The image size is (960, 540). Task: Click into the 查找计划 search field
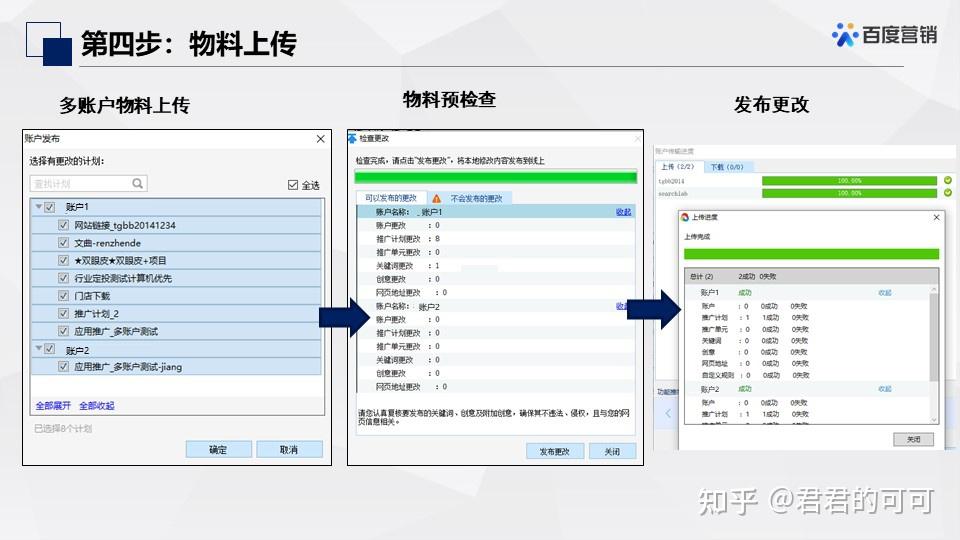81,183
